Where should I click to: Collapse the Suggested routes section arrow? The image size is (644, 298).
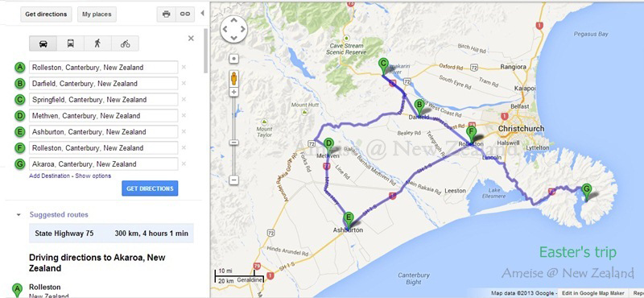(x=19, y=214)
